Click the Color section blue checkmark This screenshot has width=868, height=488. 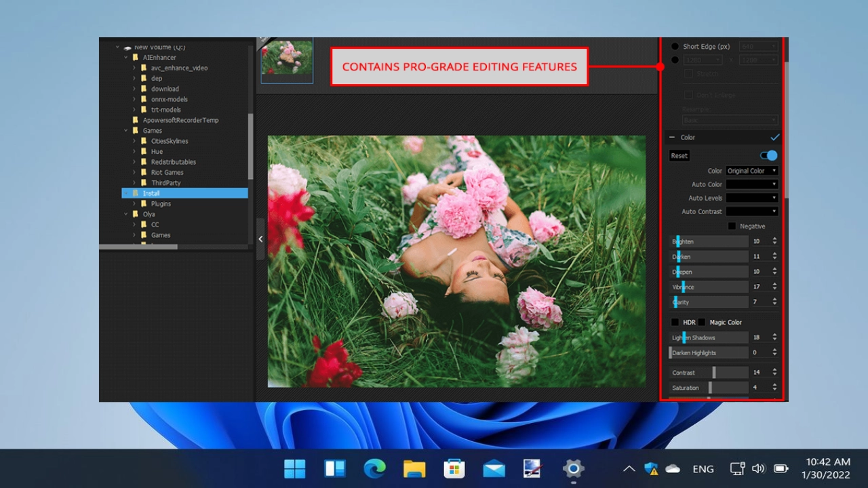[x=775, y=137]
